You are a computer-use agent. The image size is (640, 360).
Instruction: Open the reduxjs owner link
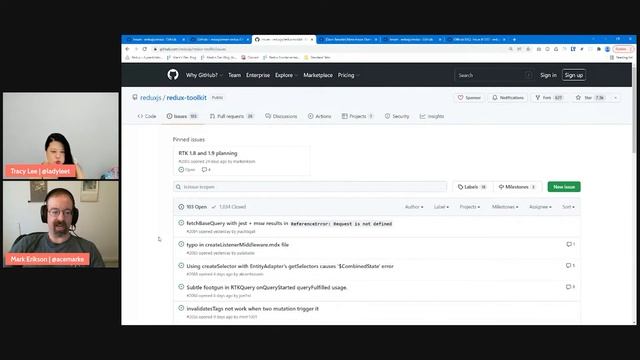click(x=151, y=98)
